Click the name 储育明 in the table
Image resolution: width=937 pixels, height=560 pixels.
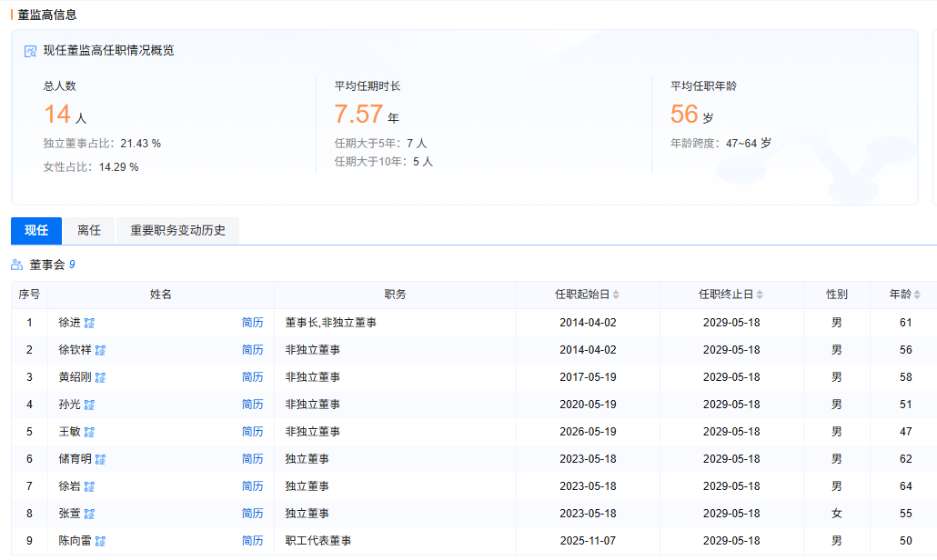(75, 458)
